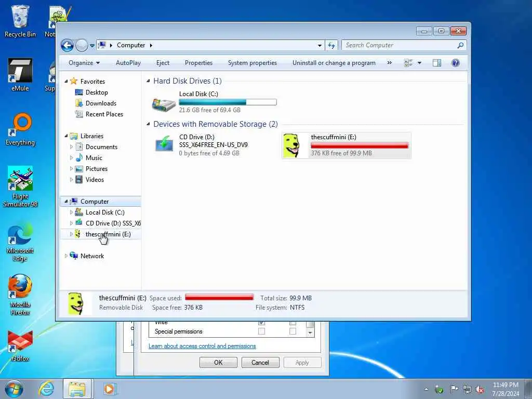Screen dimensions: 532x399
Task: Expand the Network tree node
Action: (x=66, y=256)
